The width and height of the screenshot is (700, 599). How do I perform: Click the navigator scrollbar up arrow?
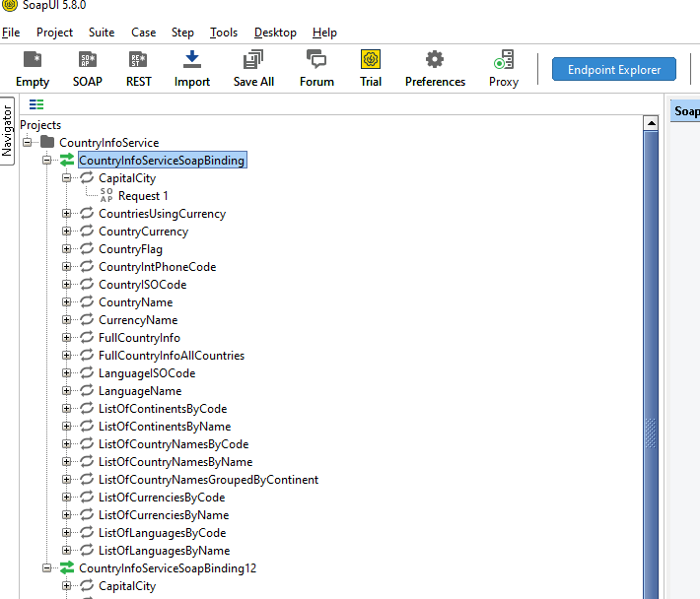coord(651,123)
